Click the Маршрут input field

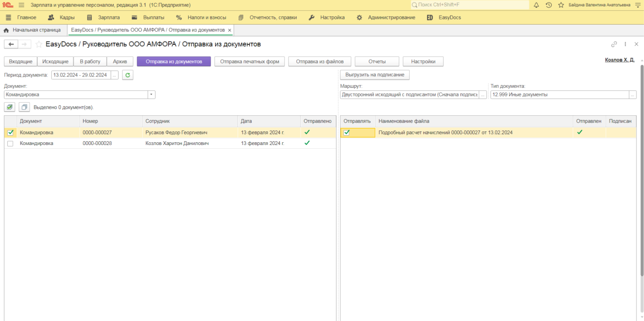410,95
